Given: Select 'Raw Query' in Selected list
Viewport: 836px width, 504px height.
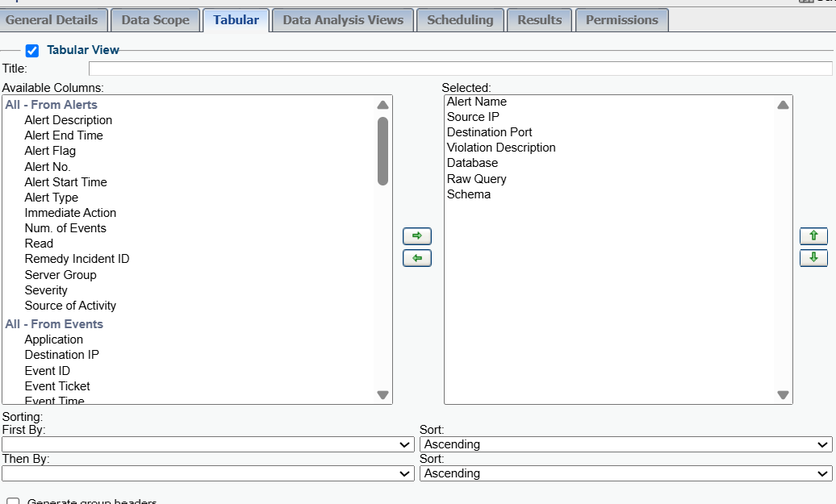Looking at the screenshot, I should click(x=477, y=180).
